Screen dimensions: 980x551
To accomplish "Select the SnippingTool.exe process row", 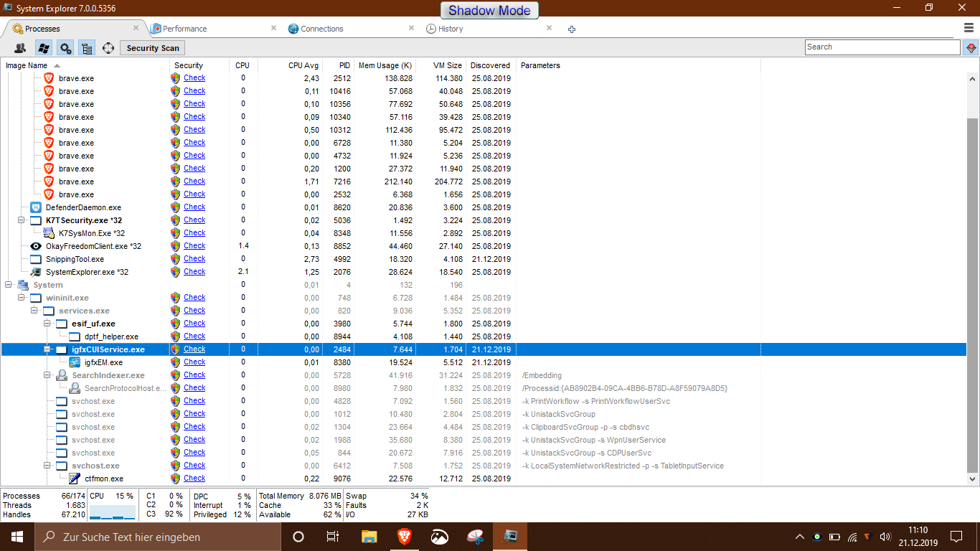I will point(484,259).
